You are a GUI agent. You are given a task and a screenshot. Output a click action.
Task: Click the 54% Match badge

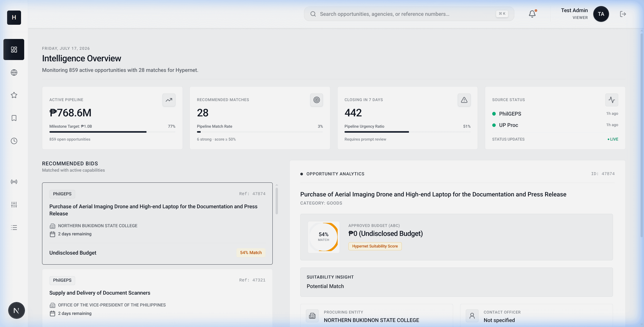(x=251, y=252)
